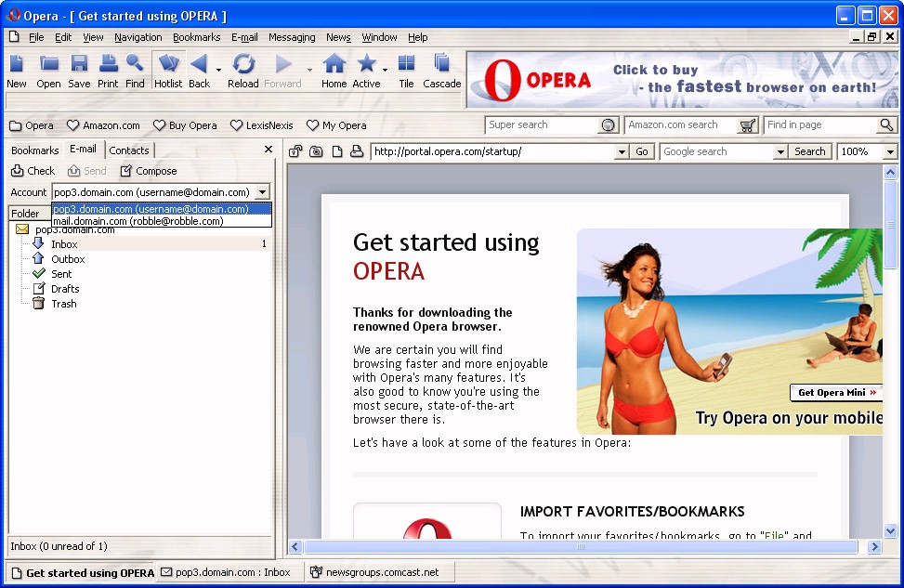Click the horizontal scrollbar of the page
This screenshot has width=904, height=588.
[581, 547]
